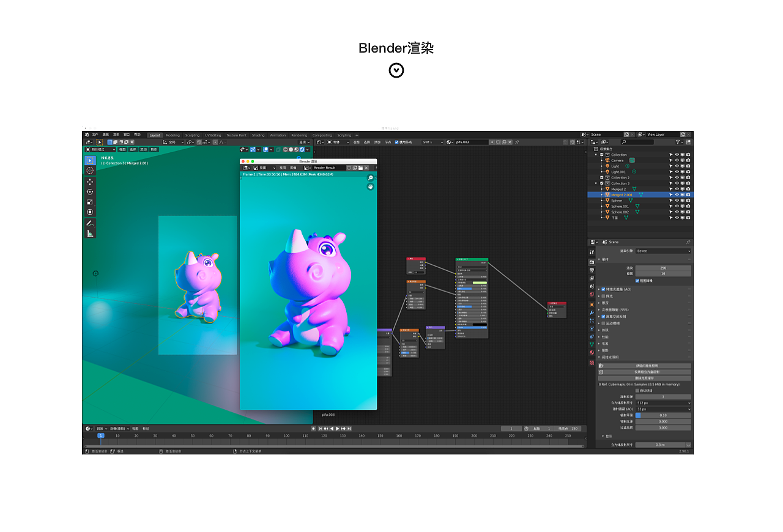The height and width of the screenshot is (532, 783).
Task: Collapse the Collection 3 tree in outliner
Action: click(596, 183)
